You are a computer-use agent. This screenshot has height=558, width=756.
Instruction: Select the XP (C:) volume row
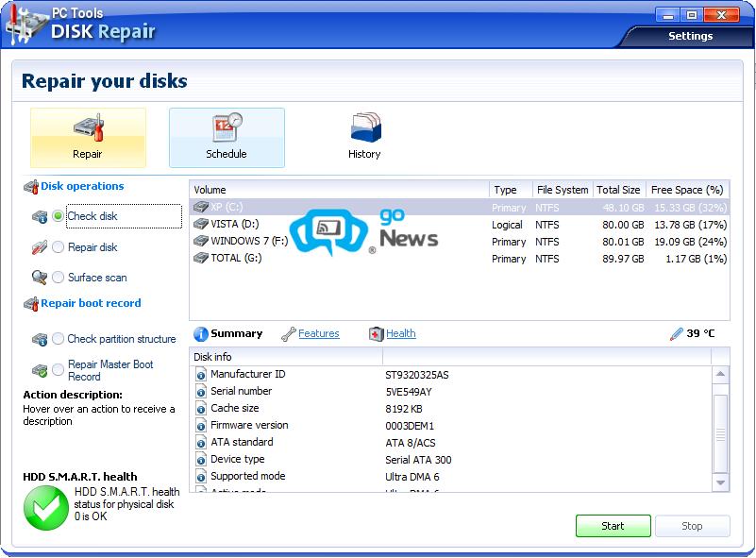[x=460, y=208]
